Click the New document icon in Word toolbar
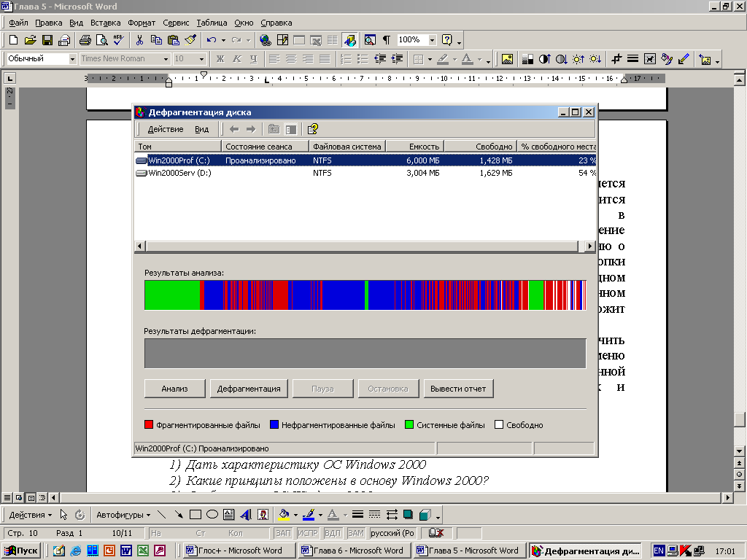Viewport: 747px width, 560px height. click(13, 40)
